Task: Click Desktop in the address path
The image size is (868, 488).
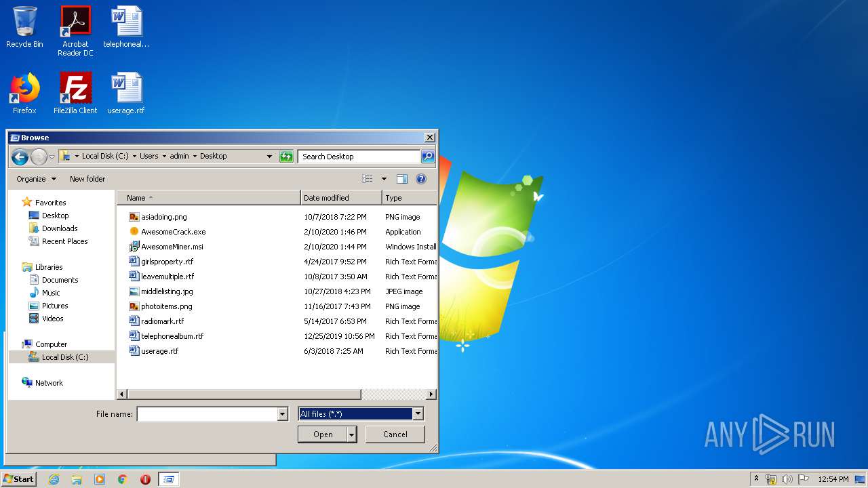Action: 213,156
